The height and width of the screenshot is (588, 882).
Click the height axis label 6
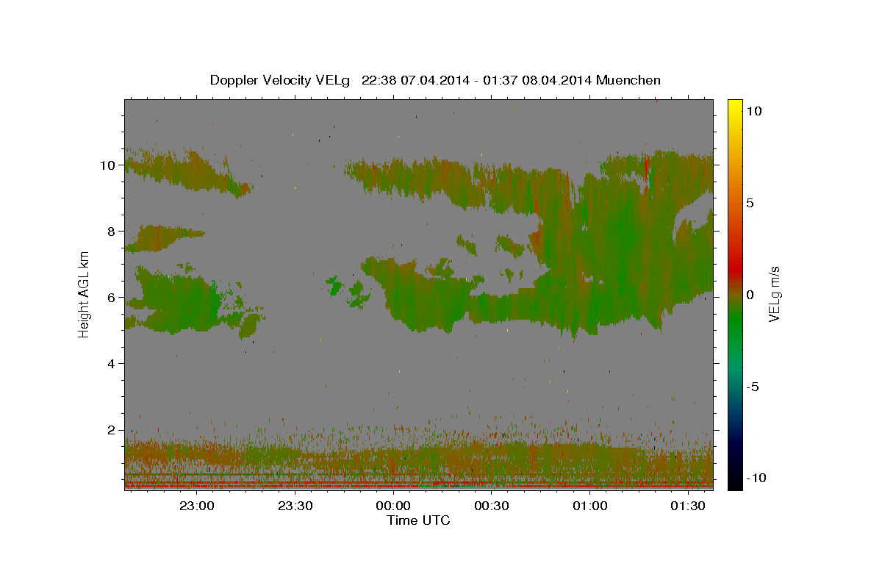tap(112, 297)
